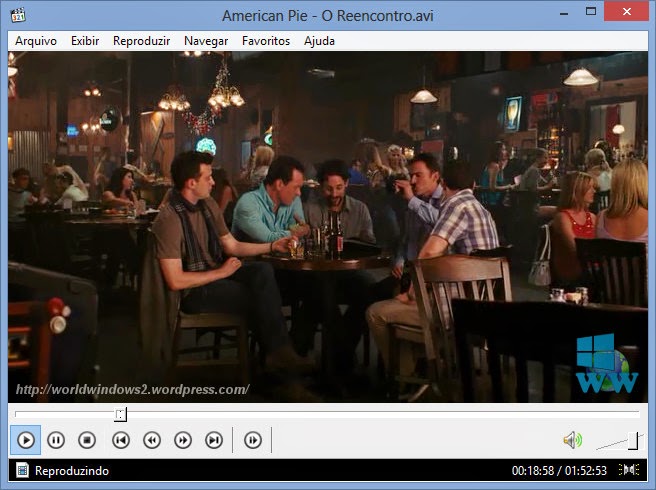Open the Reproduzir menu
The height and width of the screenshot is (490, 656).
click(141, 41)
